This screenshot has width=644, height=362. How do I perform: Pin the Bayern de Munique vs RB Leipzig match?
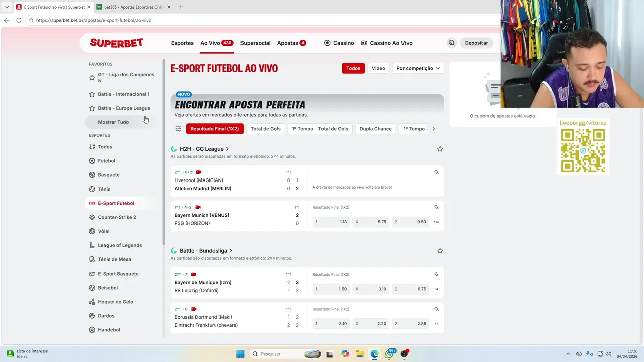coord(436,274)
